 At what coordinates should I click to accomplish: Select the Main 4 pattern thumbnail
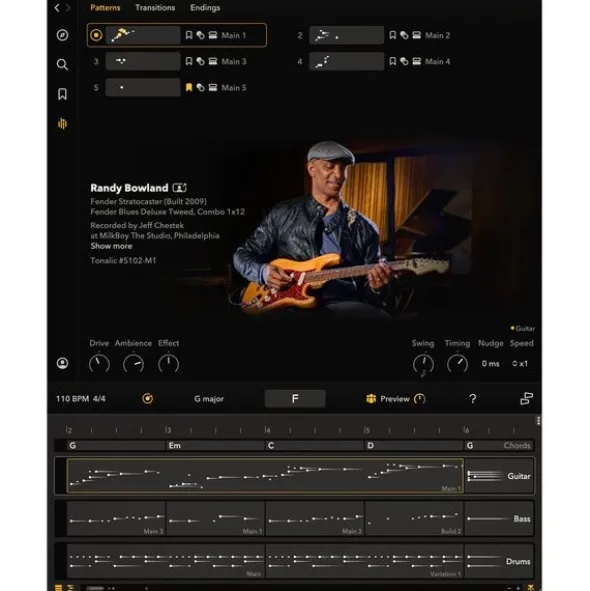tap(346, 61)
